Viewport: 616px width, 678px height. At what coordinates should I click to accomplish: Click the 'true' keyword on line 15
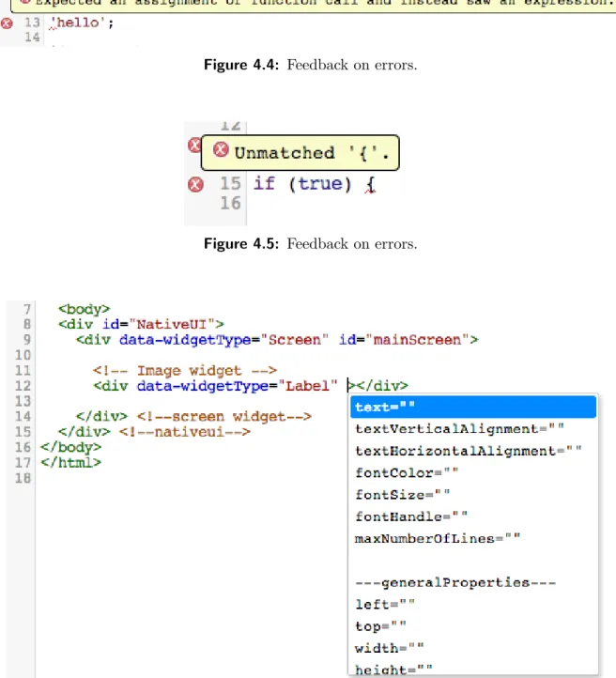[320, 184]
